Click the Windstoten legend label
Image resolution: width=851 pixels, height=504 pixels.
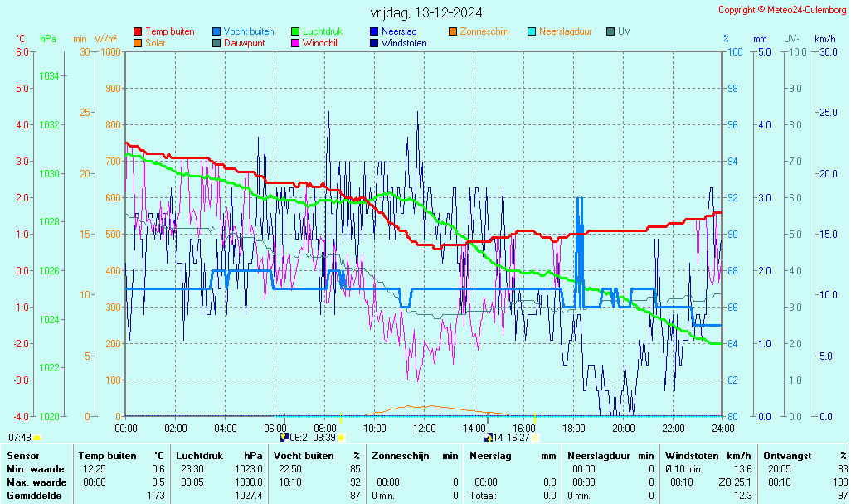404,43
